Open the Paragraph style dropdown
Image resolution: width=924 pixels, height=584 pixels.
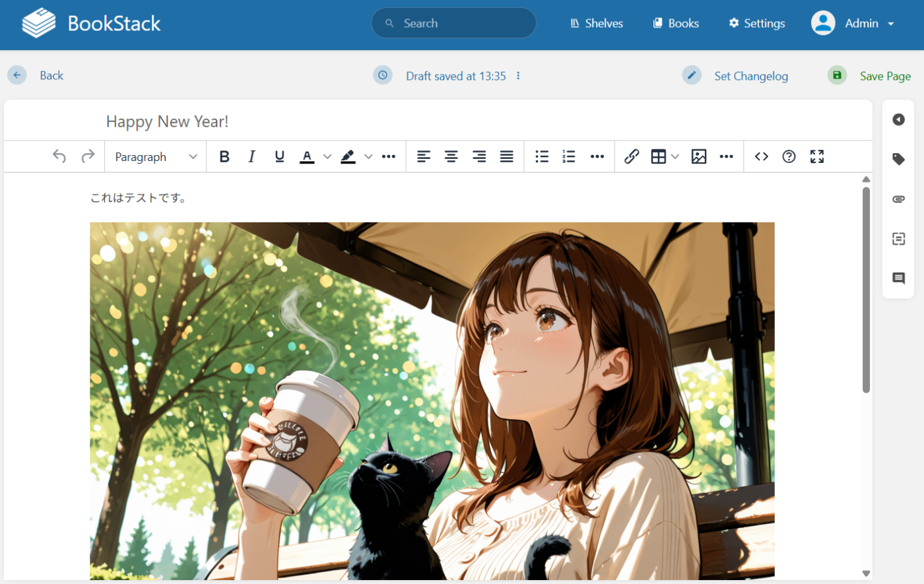click(155, 156)
